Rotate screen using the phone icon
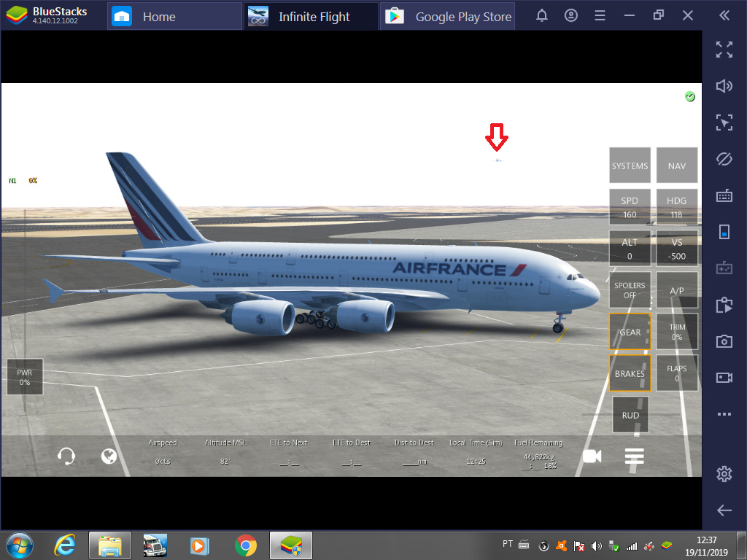Screen dimensions: 747x560 click(x=724, y=232)
